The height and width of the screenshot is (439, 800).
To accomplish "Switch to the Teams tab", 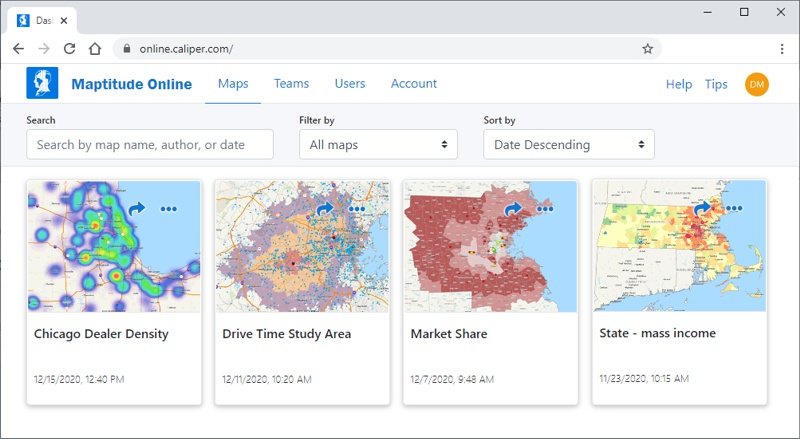I will [x=291, y=84].
